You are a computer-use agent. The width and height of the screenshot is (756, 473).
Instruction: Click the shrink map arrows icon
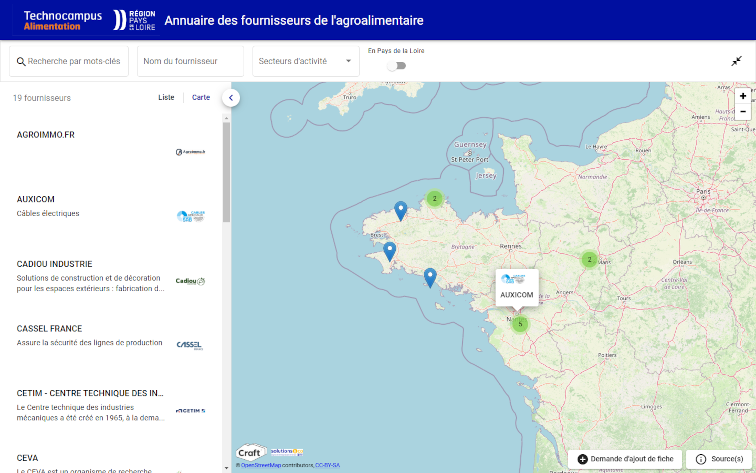pyautogui.click(x=736, y=61)
